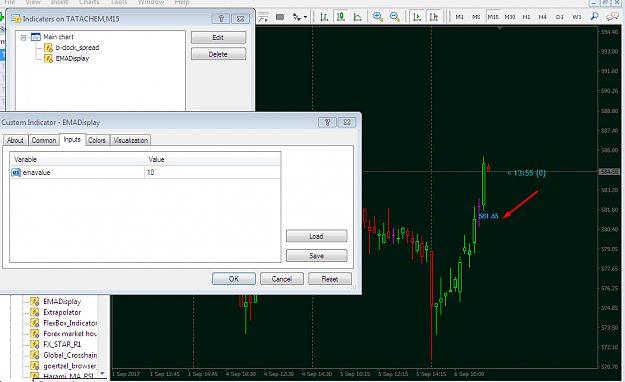Screen dimensions: 625x382
Task: Click Navigator scrollbar down arrow
Action: [102, 374]
